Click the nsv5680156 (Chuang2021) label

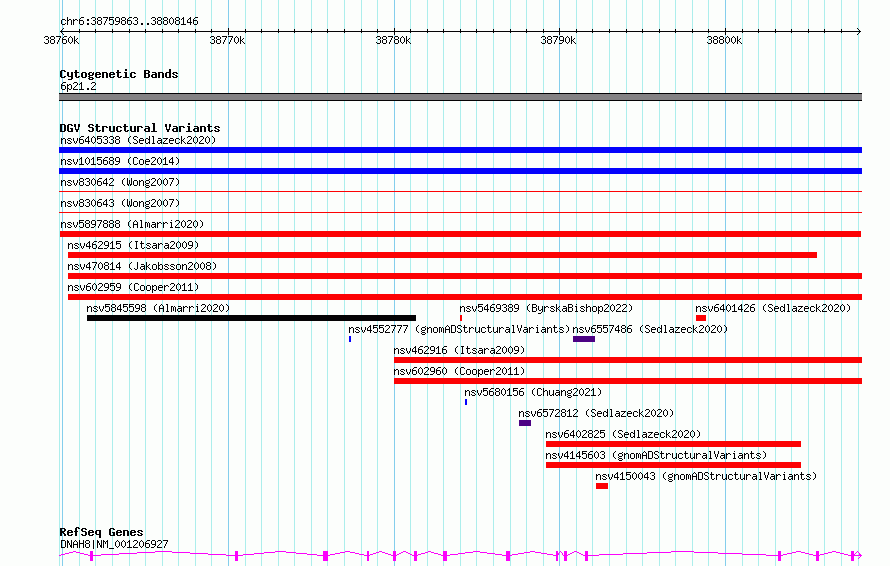pos(533,392)
